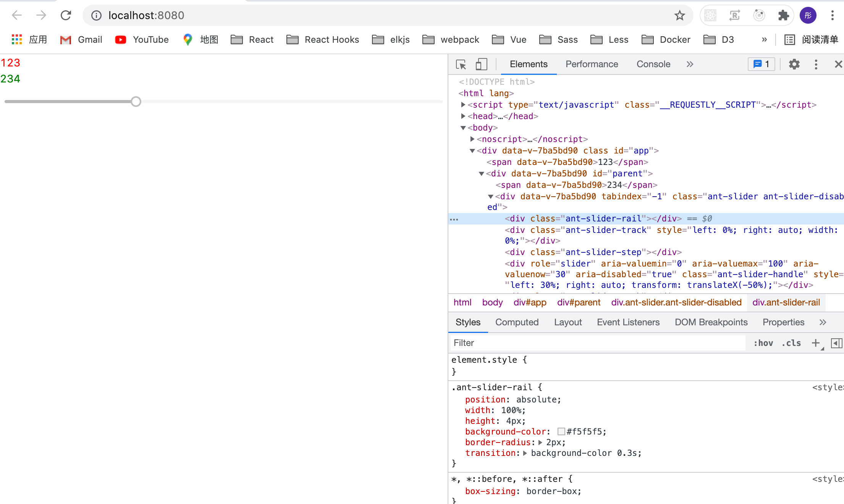The image size is (844, 504).
Task: Open Chrome's three-dot menu
Action: [x=832, y=15]
